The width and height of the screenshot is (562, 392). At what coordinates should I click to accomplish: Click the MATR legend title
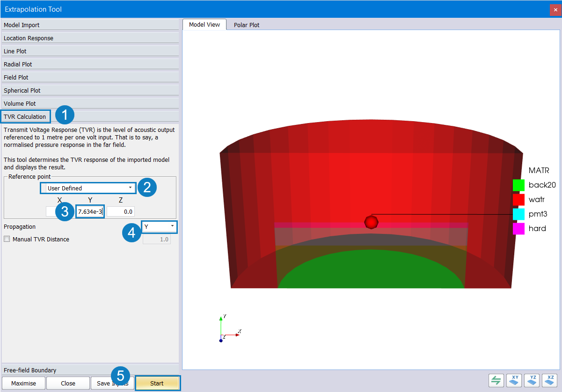(539, 170)
